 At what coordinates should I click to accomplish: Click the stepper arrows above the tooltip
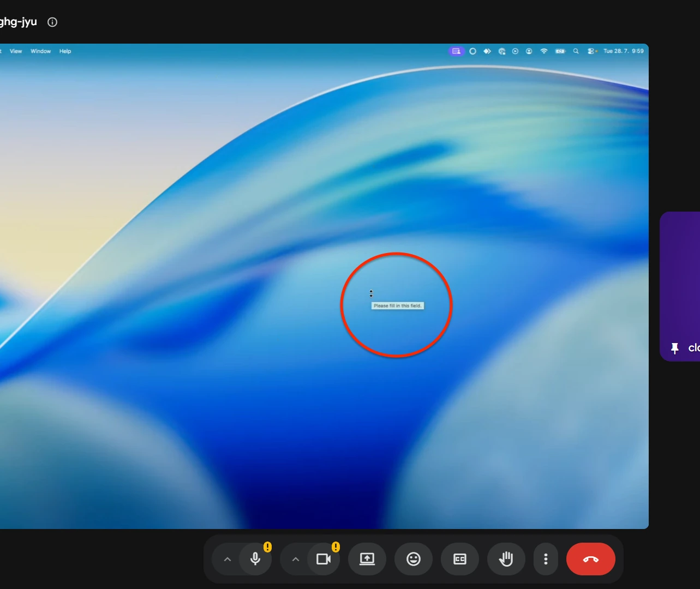coord(371,293)
